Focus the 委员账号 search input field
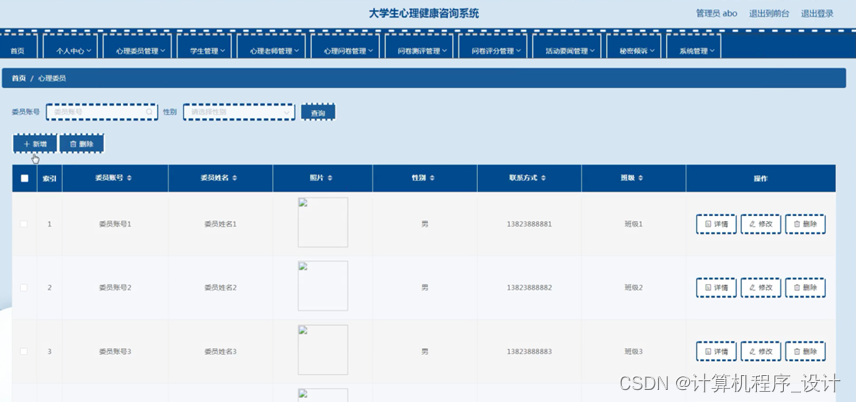 [102, 112]
